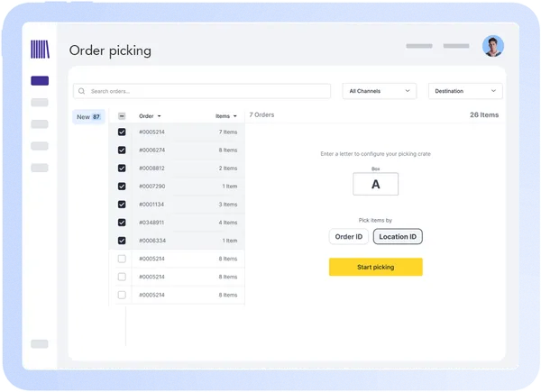This screenshot has width=541, height=392.
Task: Click the 2 Items count cell
Action: coord(228,169)
